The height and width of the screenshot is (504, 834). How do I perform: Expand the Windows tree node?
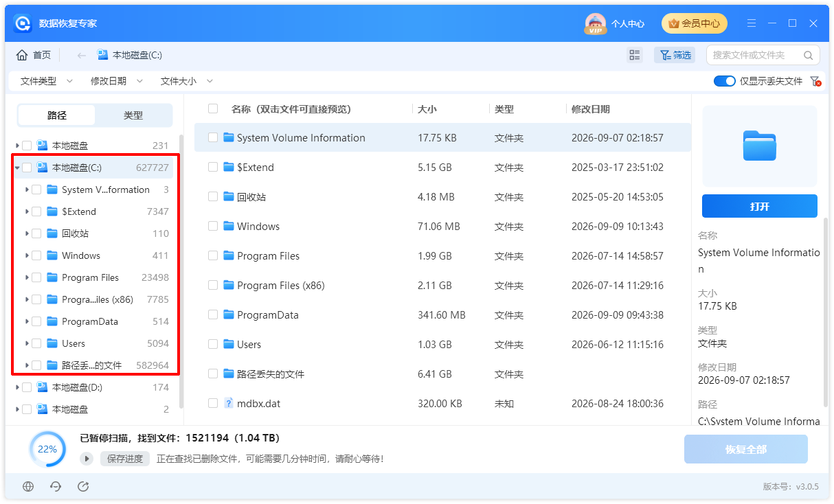pos(27,255)
